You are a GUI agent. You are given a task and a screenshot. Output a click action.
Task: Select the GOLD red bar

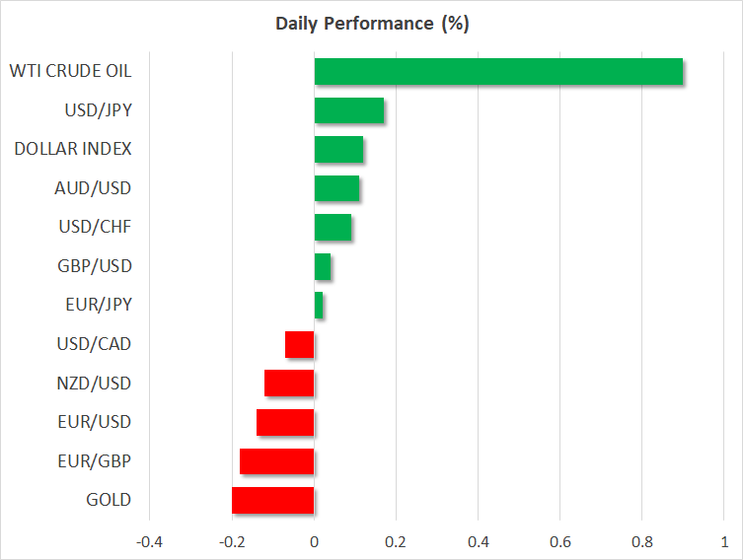click(x=273, y=500)
